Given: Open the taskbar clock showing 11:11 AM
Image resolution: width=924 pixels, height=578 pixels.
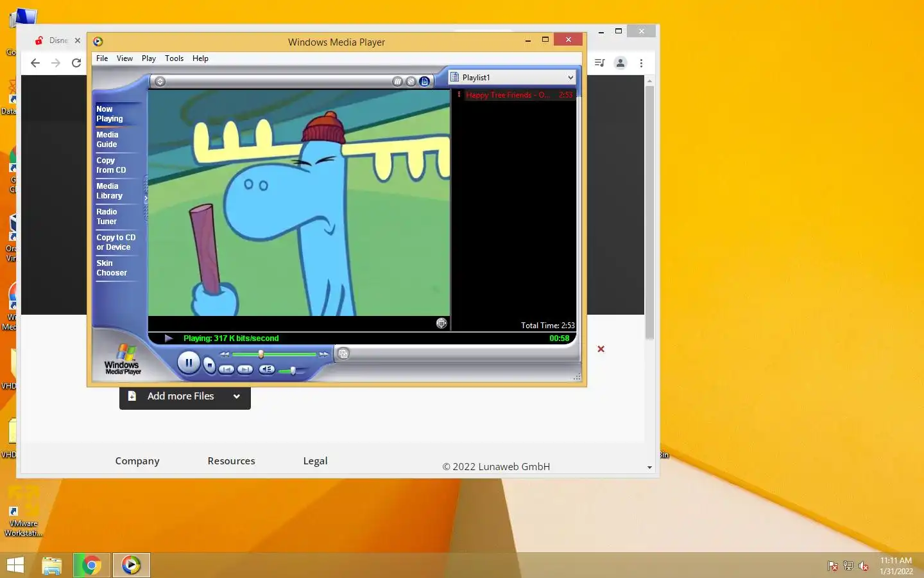Looking at the screenshot, I should [896, 566].
